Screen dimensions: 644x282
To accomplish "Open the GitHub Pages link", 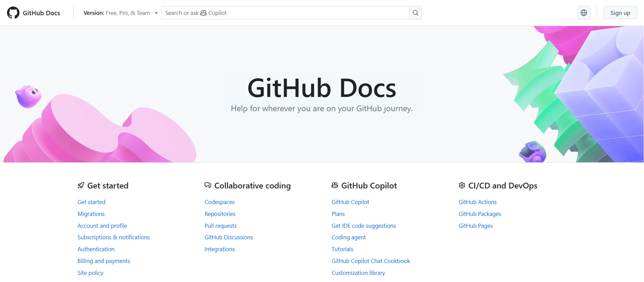I will pos(476,226).
